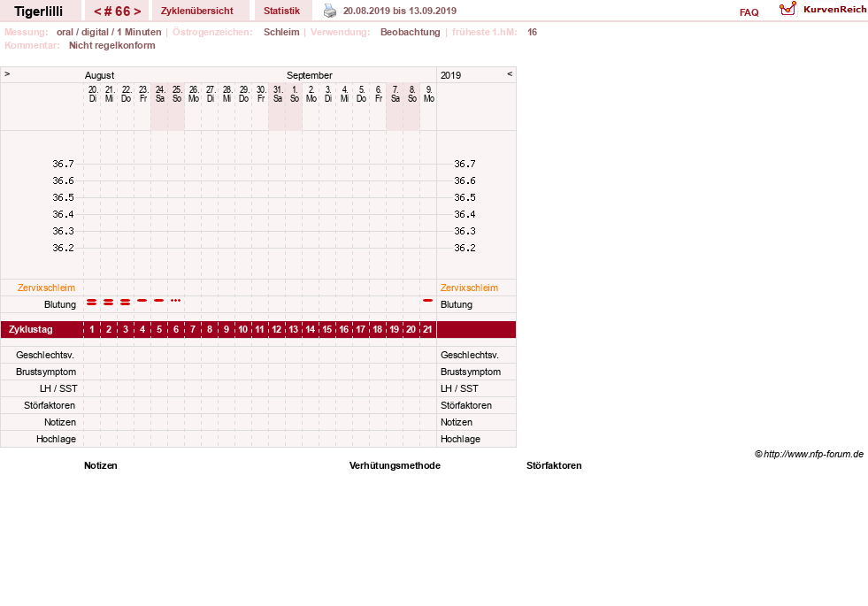Go to previous cycle arrow beside #66
The width and height of the screenshot is (868, 606).
97,12
